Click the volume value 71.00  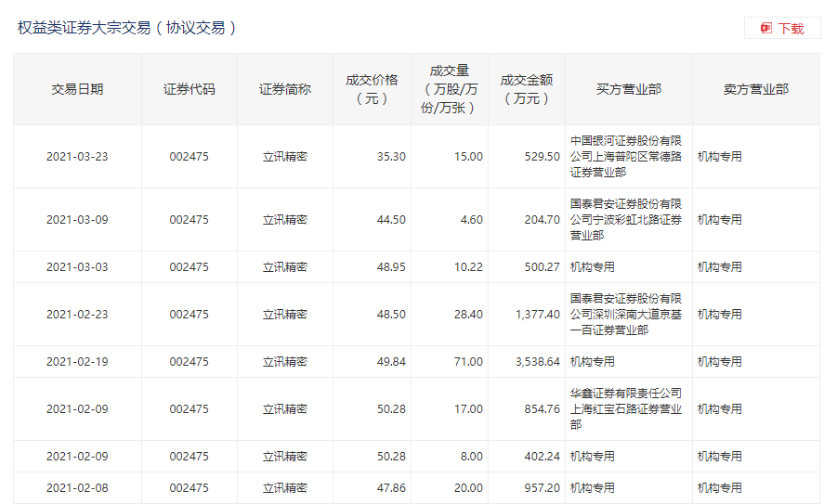469,362
